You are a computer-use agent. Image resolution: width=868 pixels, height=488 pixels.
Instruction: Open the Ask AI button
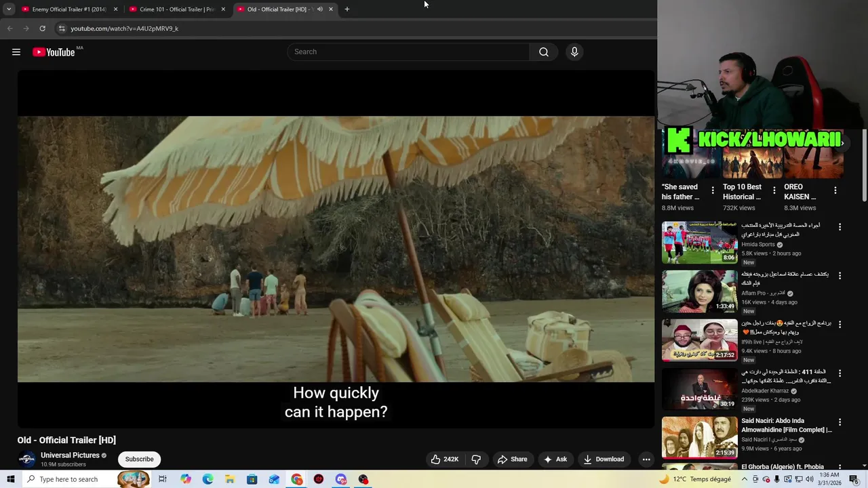coord(555,460)
